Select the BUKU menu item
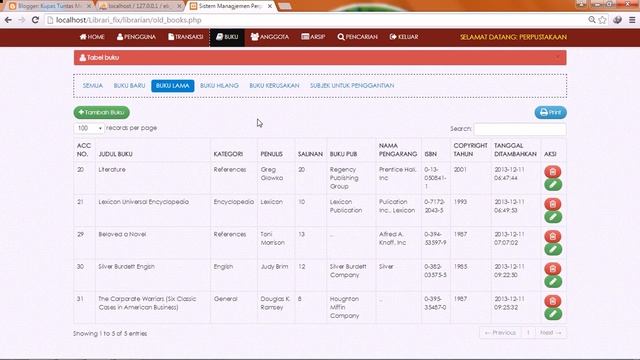Viewport: 640px width, 360px height. [227, 37]
